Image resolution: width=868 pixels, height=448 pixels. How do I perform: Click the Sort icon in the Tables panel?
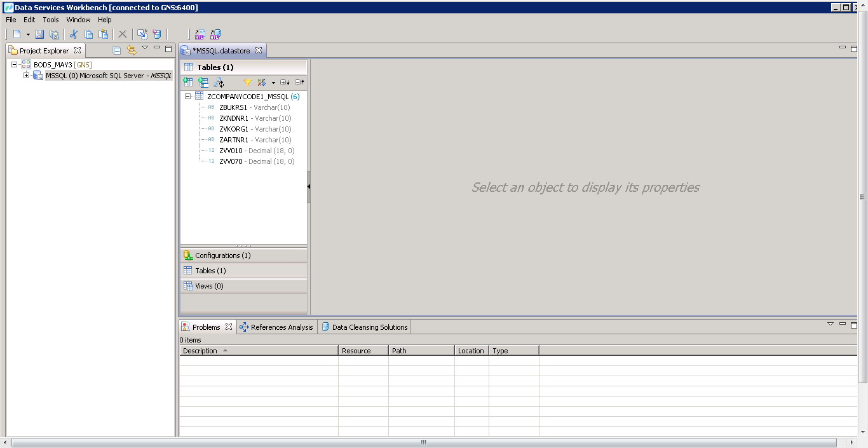(261, 82)
